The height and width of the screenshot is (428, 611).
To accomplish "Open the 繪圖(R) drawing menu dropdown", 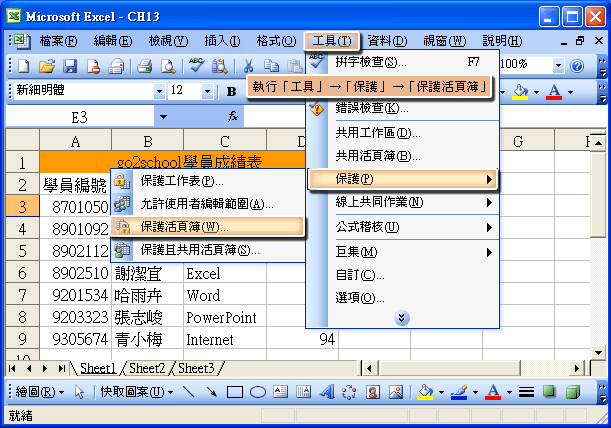I will coord(40,392).
